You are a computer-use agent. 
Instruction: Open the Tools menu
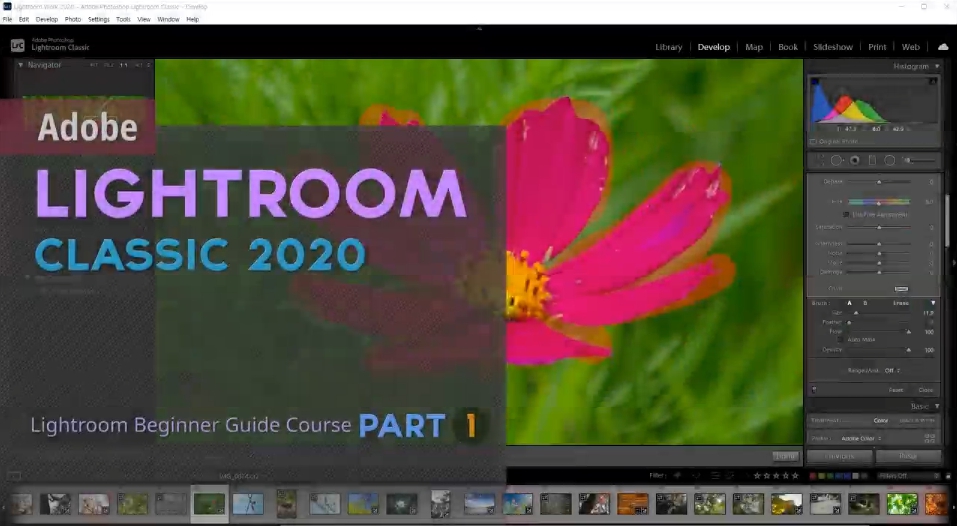coord(123,20)
